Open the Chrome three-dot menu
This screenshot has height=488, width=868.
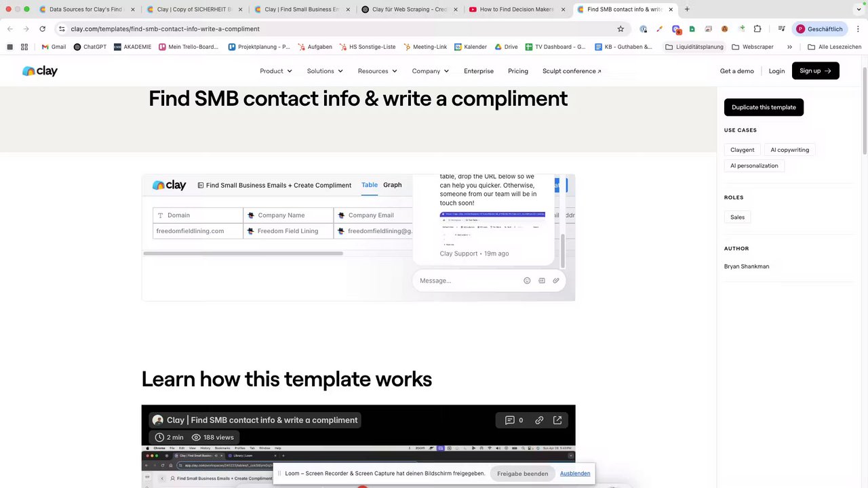click(858, 29)
